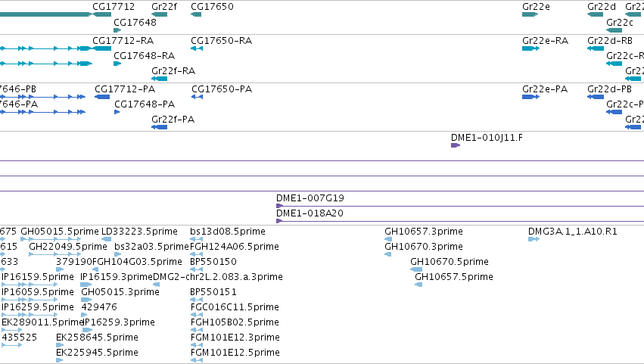Select the CG17650-PA protein feature
Image resolution: width=644 pixels, height=364 pixels.
click(x=198, y=97)
